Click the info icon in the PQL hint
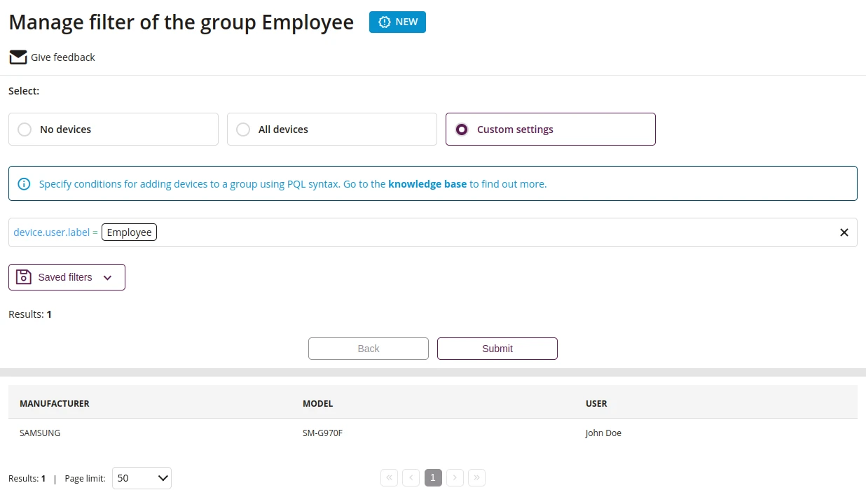This screenshot has height=504, width=866. (24, 184)
